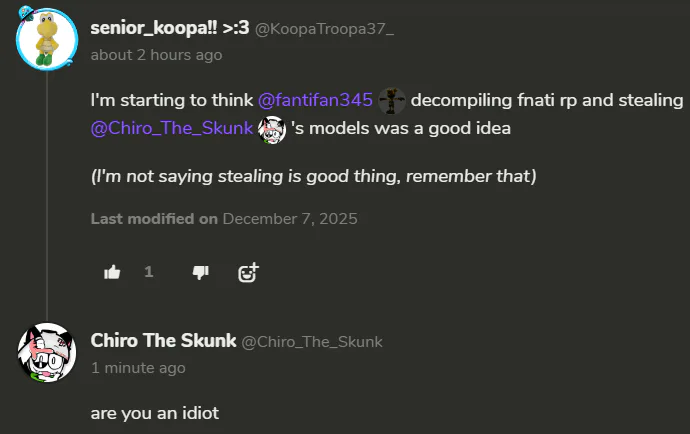Click the December 7, 2025 modified date
This screenshot has height=434, width=690.
click(289, 219)
